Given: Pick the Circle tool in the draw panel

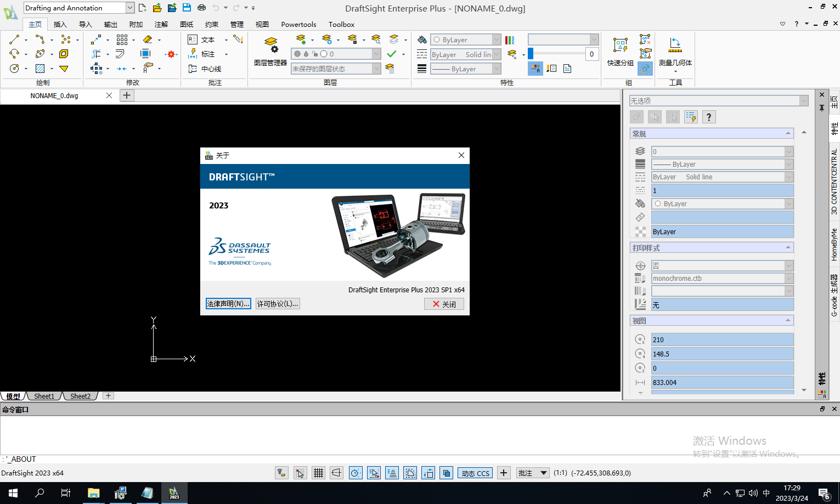Looking at the screenshot, I should coord(14,69).
